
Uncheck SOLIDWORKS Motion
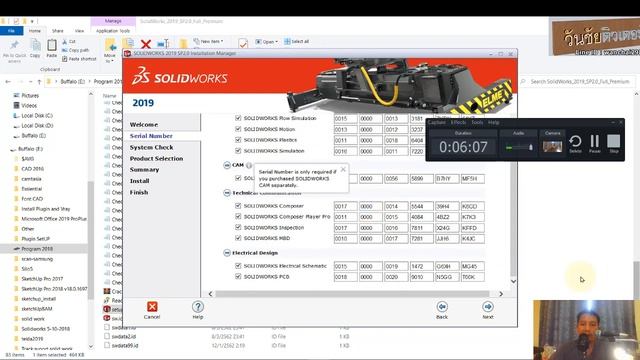tap(238, 129)
